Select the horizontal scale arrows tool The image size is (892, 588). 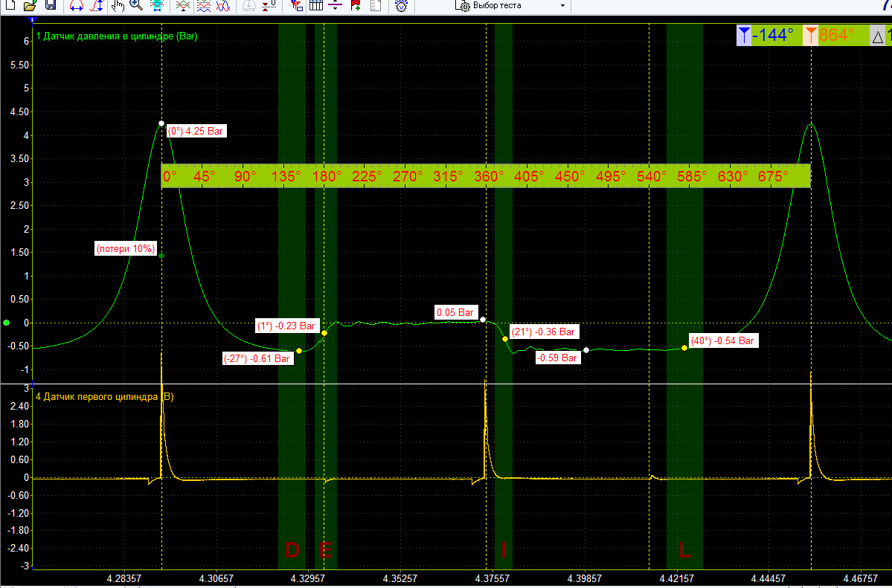click(76, 6)
